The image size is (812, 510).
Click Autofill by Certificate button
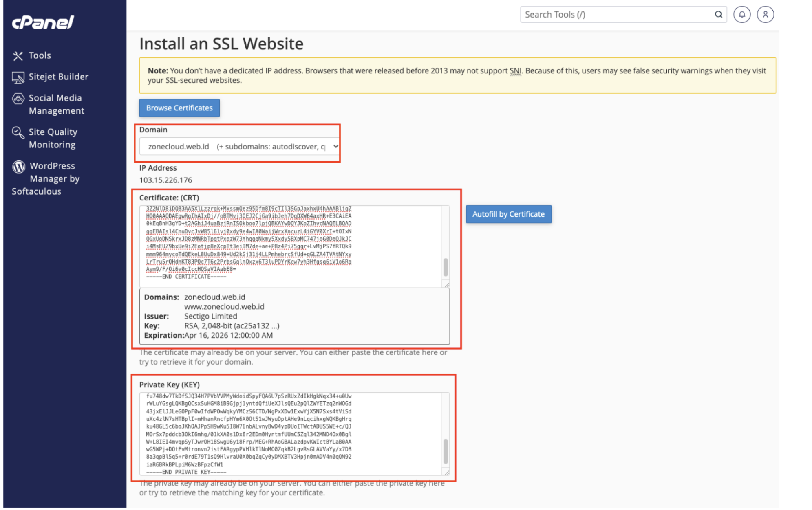[508, 214]
